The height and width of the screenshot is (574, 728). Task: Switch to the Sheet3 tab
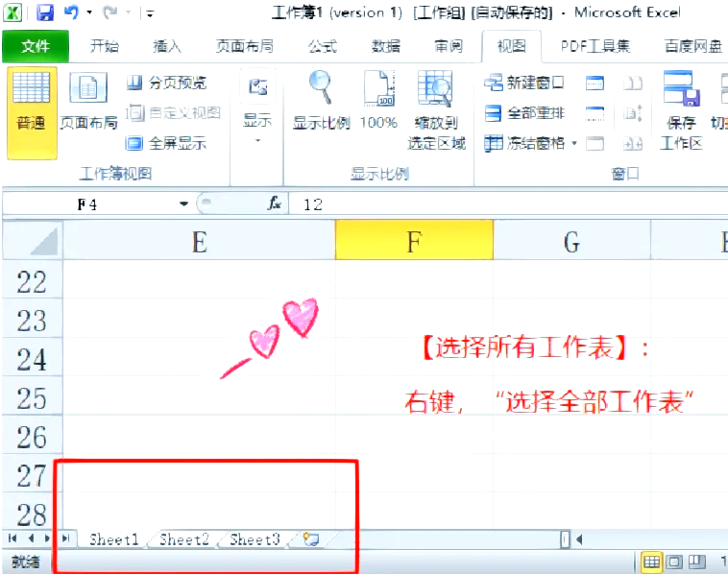[x=255, y=538]
